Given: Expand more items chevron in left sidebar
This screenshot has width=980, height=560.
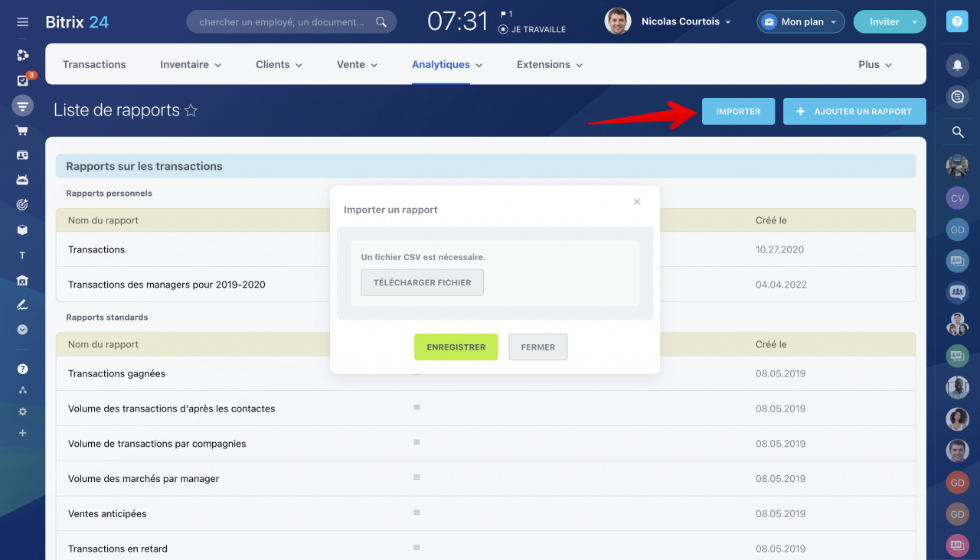Looking at the screenshot, I should pyautogui.click(x=22, y=330).
